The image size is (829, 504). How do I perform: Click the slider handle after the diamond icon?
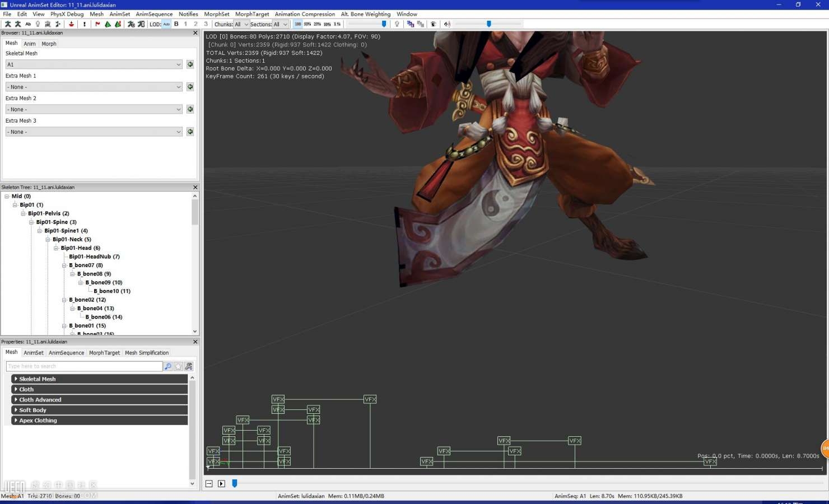(x=489, y=24)
